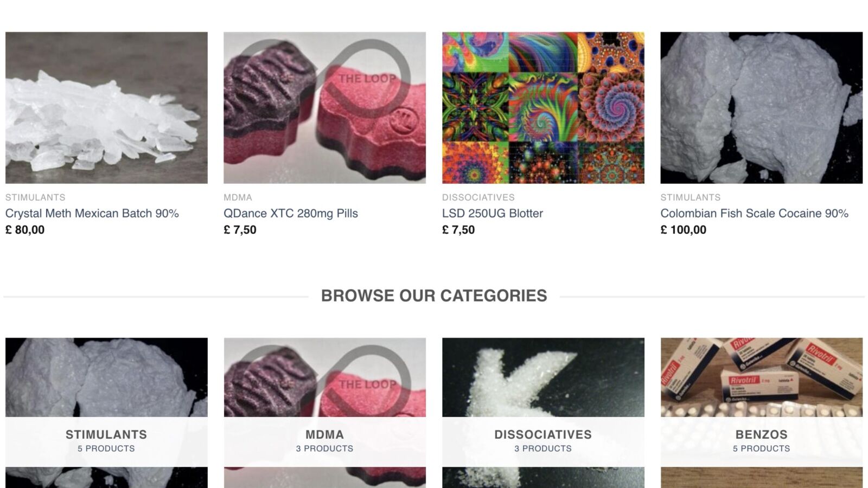Select the DISSOCIATIVES label above the LSD title
868x488 pixels.
point(478,197)
